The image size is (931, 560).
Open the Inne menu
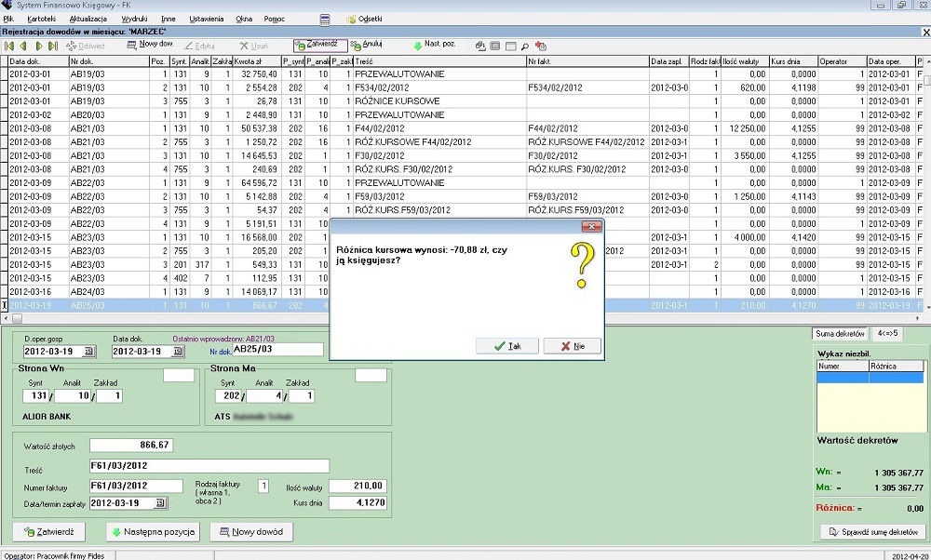click(168, 19)
